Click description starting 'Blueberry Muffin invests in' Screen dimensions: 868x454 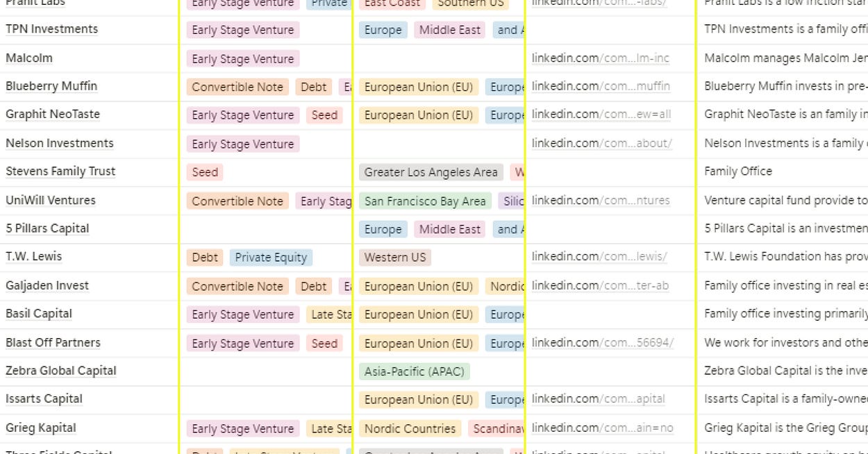click(x=786, y=86)
